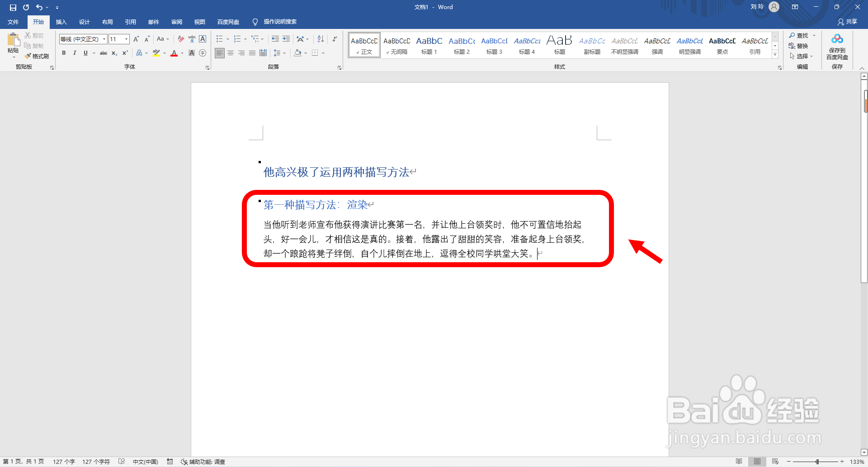Save document to Baidu Netdisk (保存到百度网盘)
The height and width of the screenshot is (467, 868).
point(837,47)
